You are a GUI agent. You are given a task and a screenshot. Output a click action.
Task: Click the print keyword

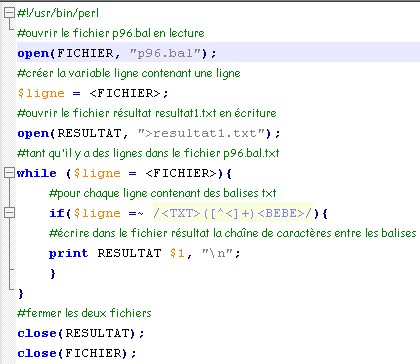(68, 253)
